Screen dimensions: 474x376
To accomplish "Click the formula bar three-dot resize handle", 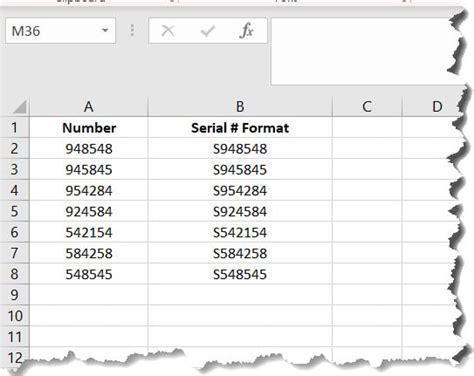I will click(x=132, y=31).
